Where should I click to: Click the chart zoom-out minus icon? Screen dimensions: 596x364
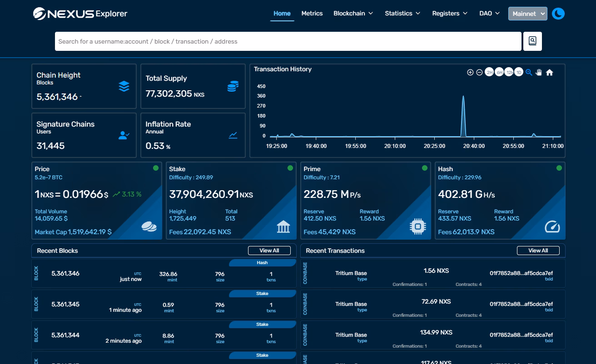479,73
